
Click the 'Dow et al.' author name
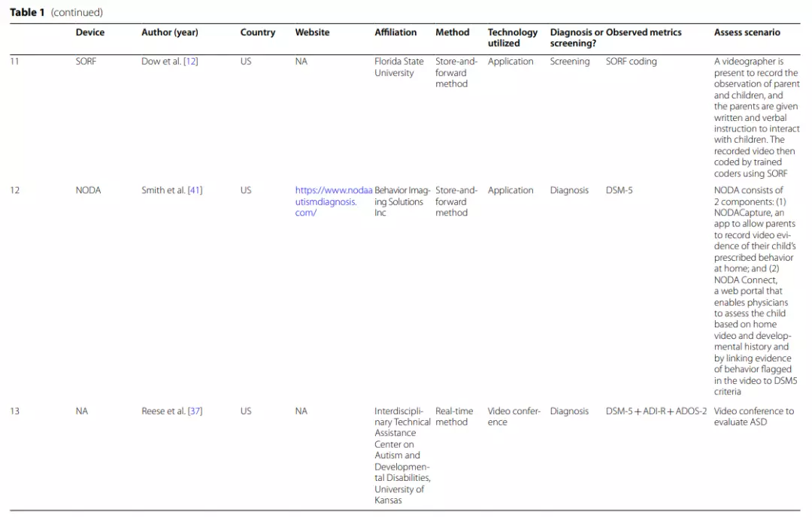pos(161,61)
